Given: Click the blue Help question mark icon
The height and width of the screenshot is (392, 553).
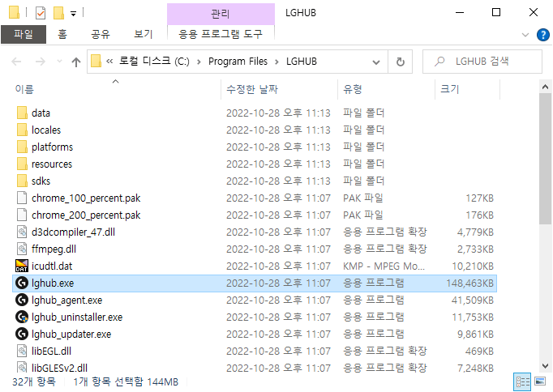Looking at the screenshot, I should 542,35.
